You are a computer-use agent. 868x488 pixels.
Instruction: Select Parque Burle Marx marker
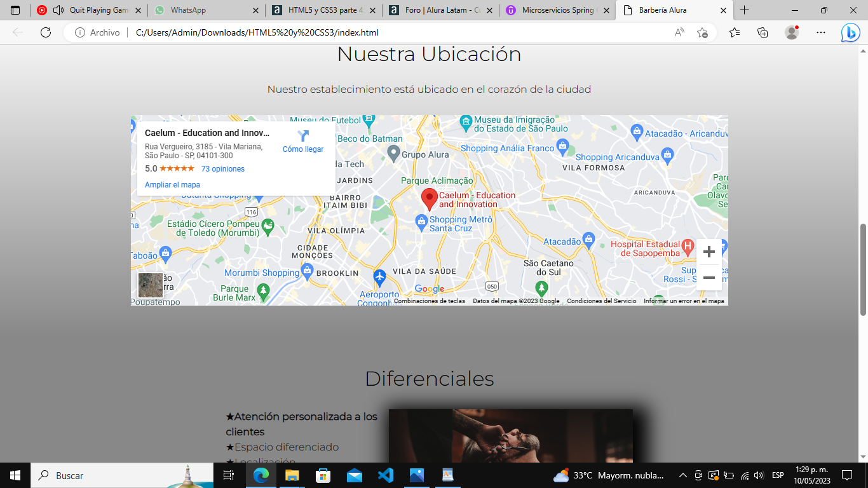(x=264, y=291)
